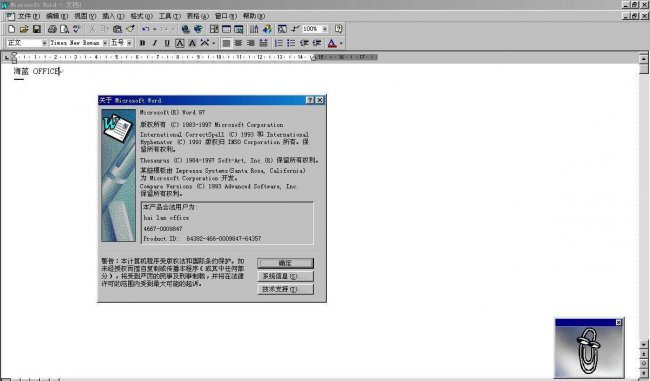Right-align the paragraph
This screenshot has width=650, height=381.
[x=251, y=43]
